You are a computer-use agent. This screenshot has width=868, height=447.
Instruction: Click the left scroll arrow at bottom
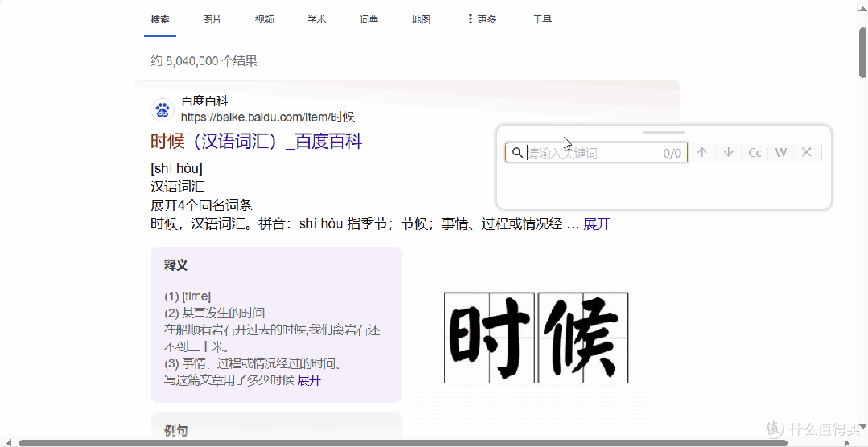(8, 442)
